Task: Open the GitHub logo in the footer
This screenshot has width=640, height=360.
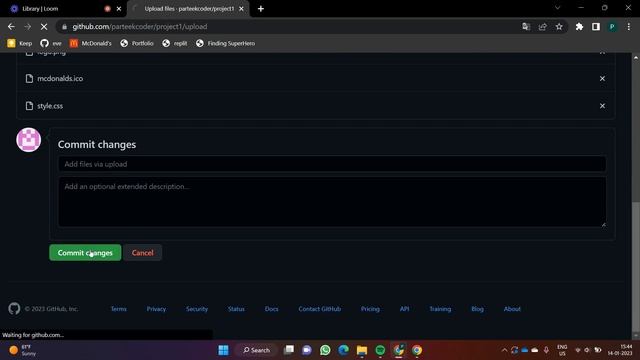Action: click(x=14, y=309)
